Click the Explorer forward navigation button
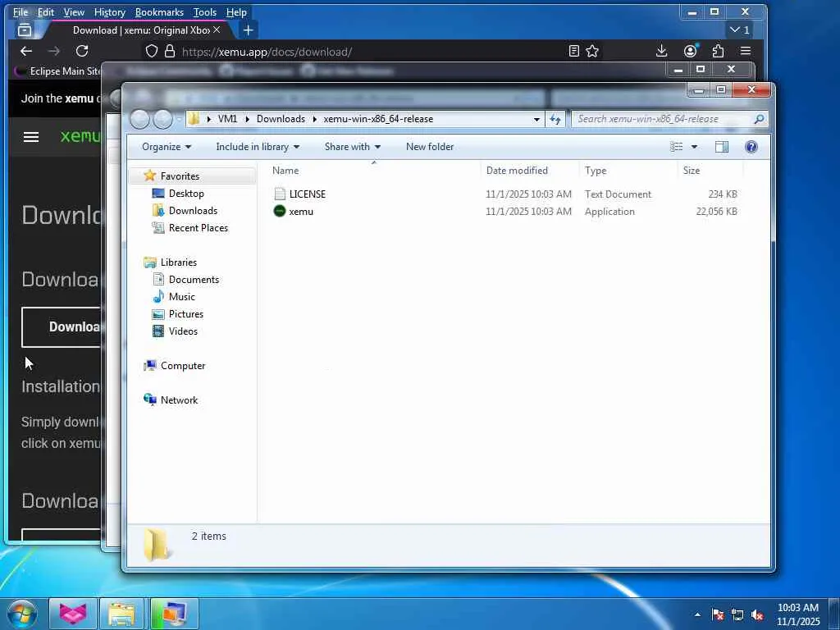Screen dimensions: 840x630 pos(163,119)
